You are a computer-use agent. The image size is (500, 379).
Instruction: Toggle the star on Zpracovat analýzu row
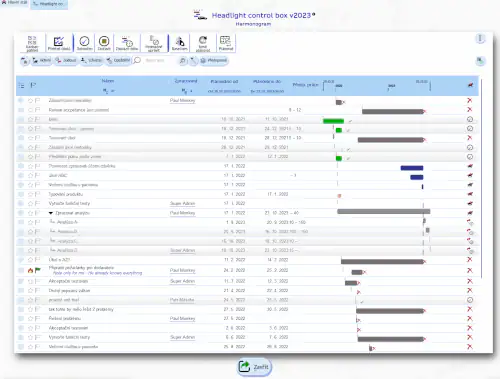click(30, 213)
